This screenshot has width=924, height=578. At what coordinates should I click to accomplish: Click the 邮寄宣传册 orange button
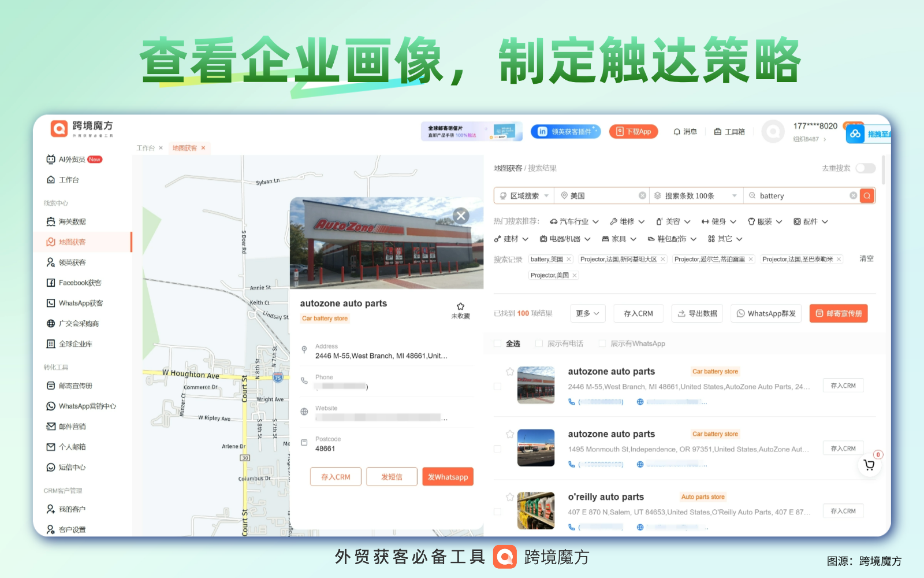pyautogui.click(x=838, y=313)
